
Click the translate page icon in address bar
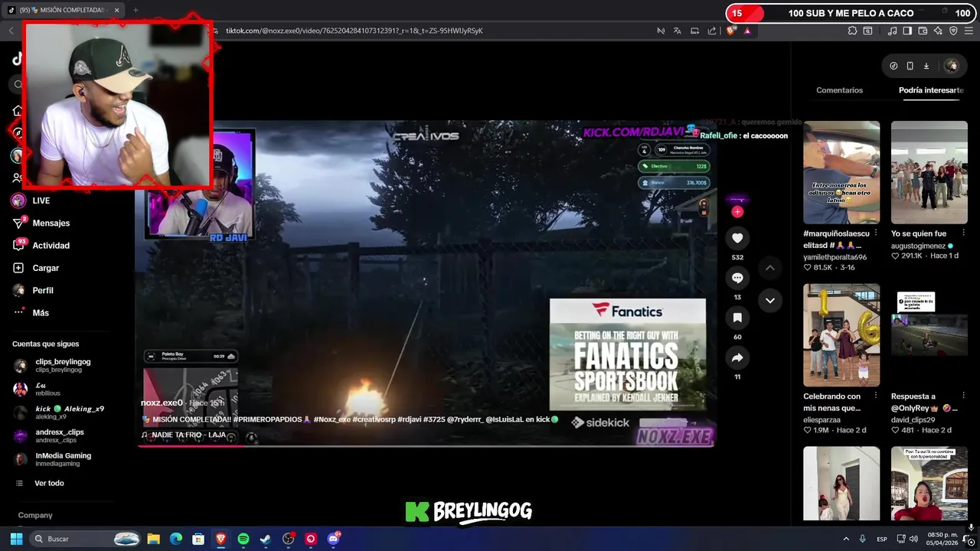tap(677, 31)
